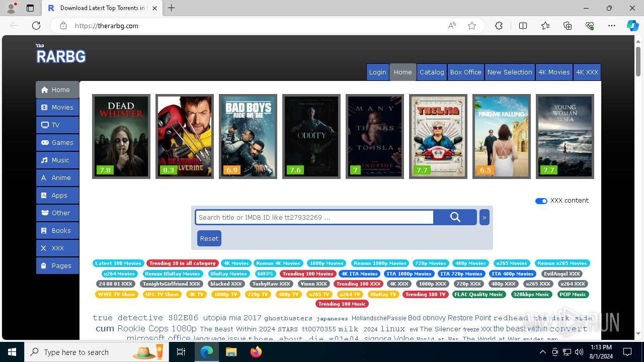Open the browser profile icon
Image resolution: width=644 pixels, height=362 pixels.
[x=11, y=8]
